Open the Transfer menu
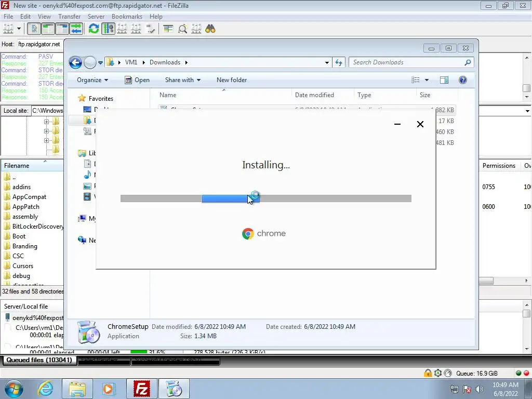The width and height of the screenshot is (532, 399). [x=69, y=16]
